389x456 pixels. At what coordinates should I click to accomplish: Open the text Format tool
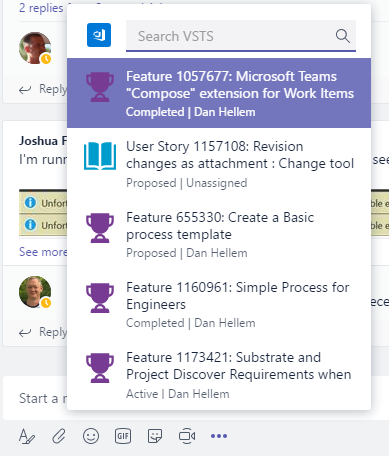(x=27, y=436)
